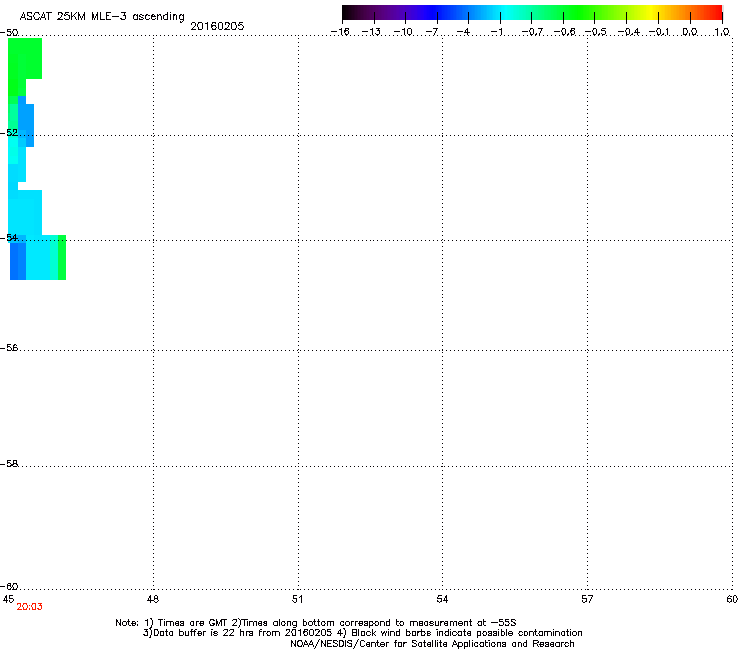
Task: Click the -4 colorbar scale label
Action: coord(463,32)
